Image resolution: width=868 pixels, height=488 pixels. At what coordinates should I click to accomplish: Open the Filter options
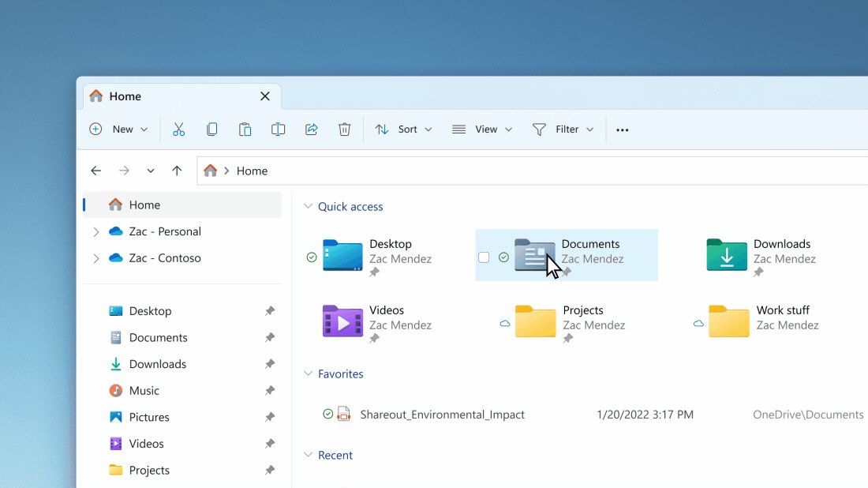(x=563, y=129)
